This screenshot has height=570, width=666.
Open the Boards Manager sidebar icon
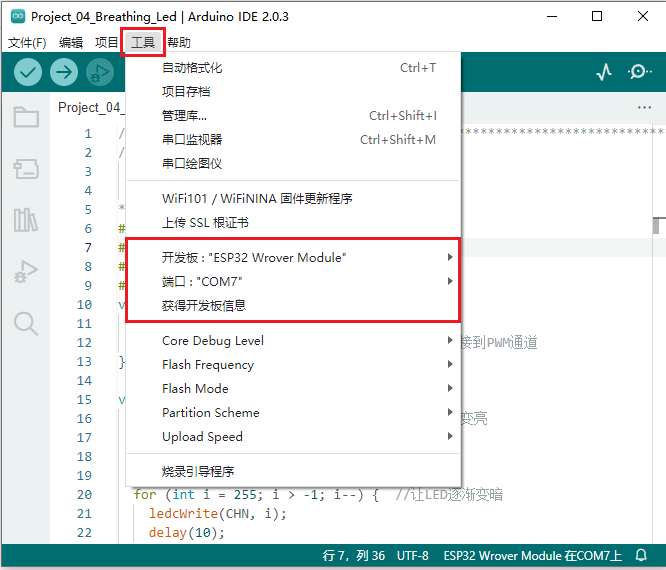pyautogui.click(x=26, y=169)
